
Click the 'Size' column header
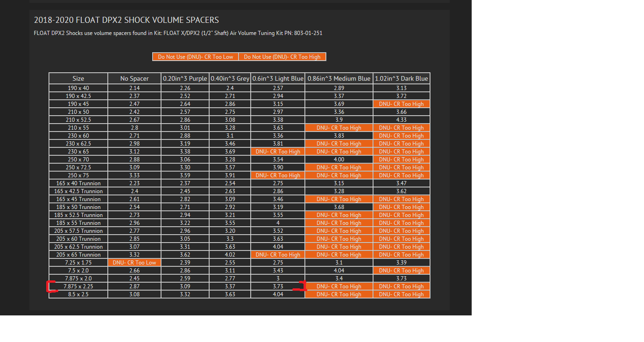[x=78, y=78]
